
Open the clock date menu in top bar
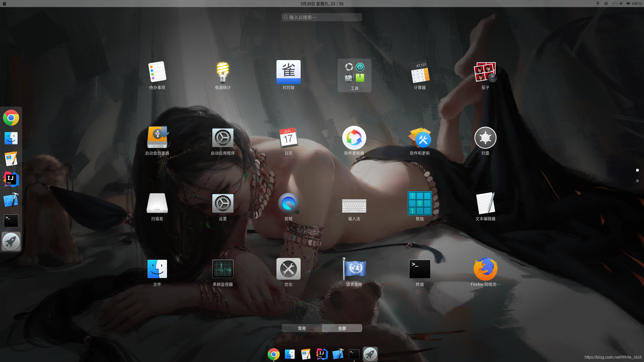tap(322, 4)
